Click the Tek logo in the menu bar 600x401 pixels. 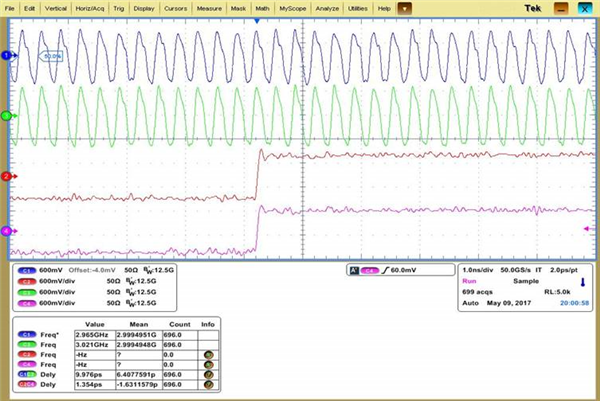533,8
